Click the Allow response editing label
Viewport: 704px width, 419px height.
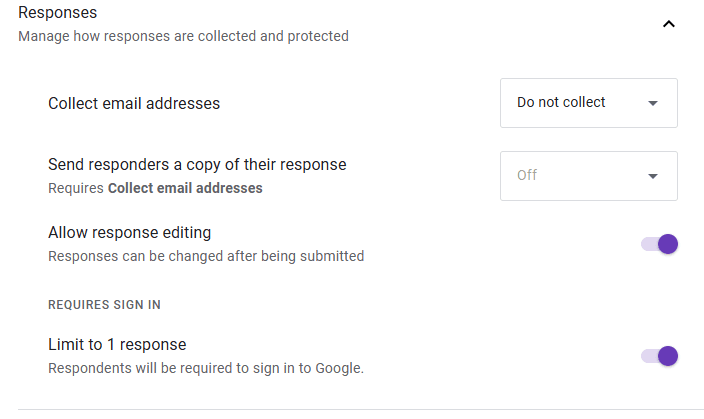click(129, 233)
